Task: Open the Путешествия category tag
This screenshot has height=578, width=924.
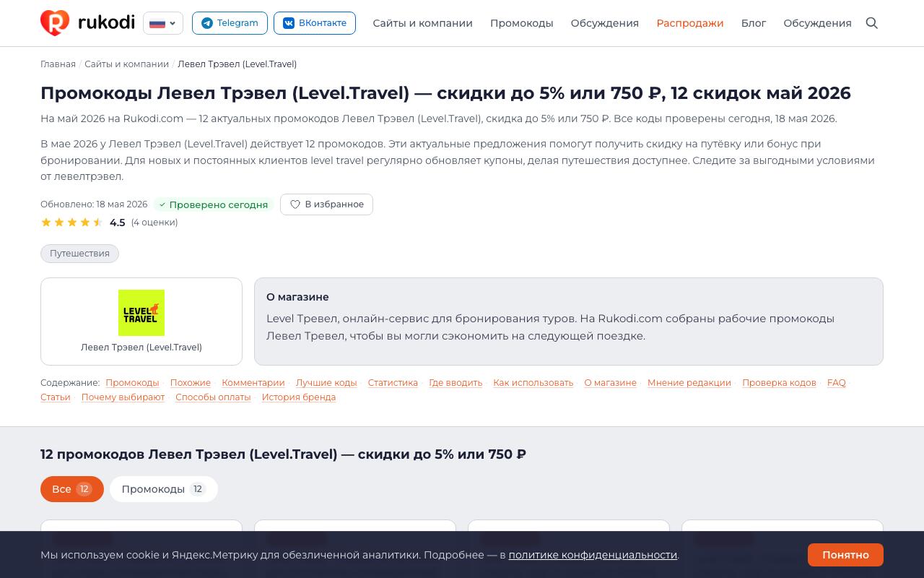Action: pos(79,254)
